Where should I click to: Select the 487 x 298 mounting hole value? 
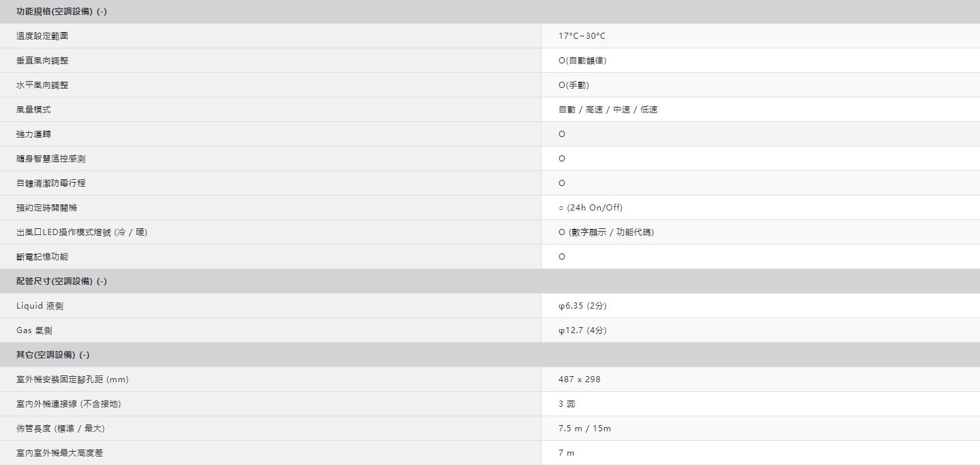point(579,379)
